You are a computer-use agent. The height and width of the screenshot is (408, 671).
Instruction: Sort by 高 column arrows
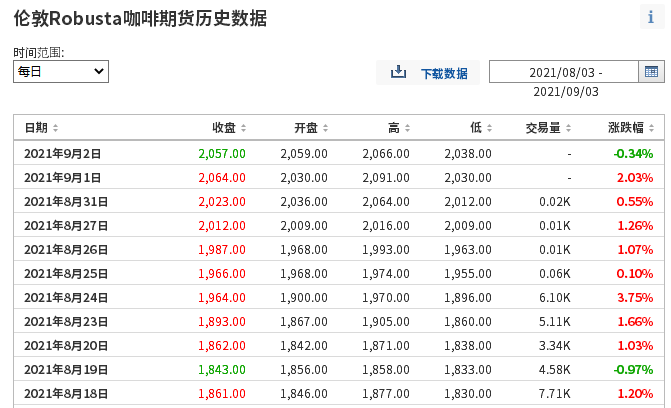(x=407, y=128)
